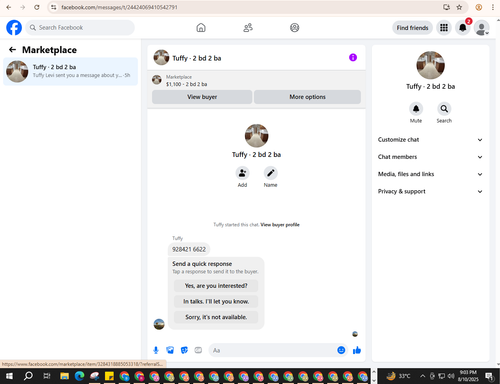
Task: Open the weather 33°C taskbar widget
Action: [398, 376]
